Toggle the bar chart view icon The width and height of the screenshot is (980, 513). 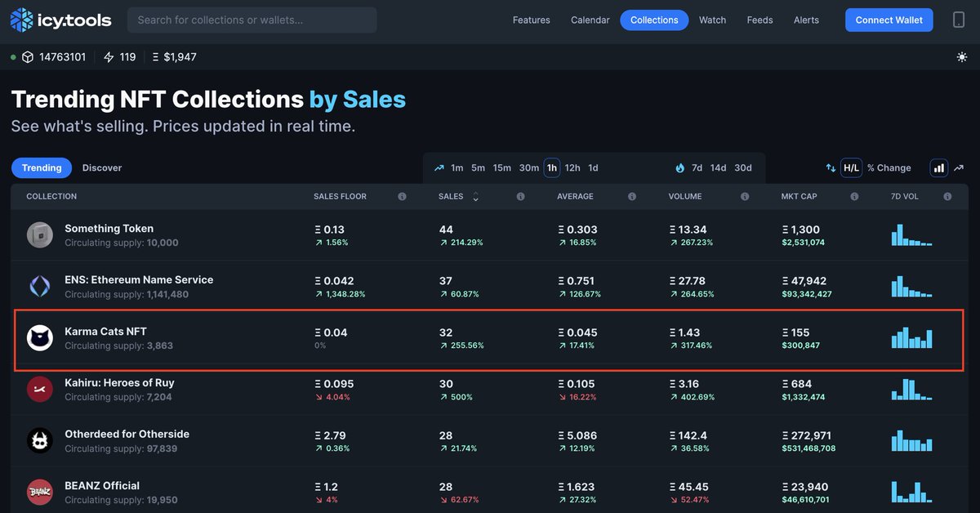(939, 168)
